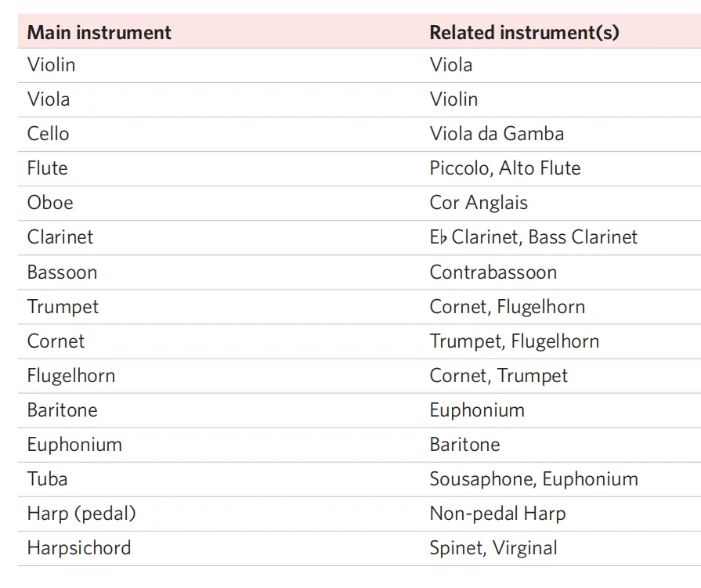Viewport: 701px width, 588px height.
Task: Select "Bassoon" in the main instrument column
Action: [x=62, y=272]
